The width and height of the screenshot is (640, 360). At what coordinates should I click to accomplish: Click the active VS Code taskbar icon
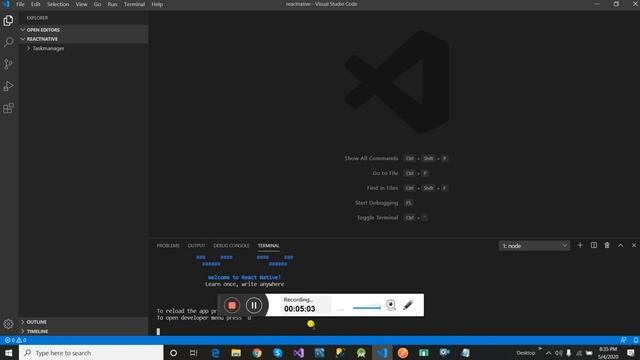[382, 353]
